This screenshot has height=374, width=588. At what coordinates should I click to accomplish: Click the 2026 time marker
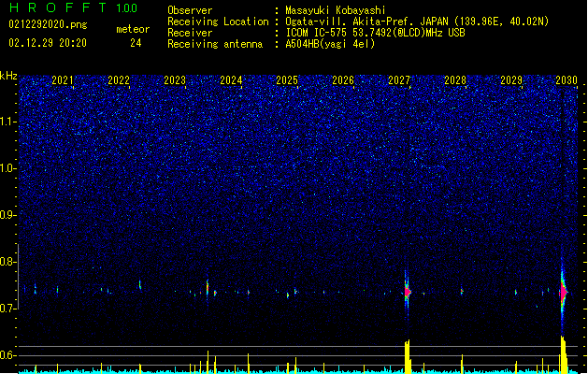pos(343,80)
